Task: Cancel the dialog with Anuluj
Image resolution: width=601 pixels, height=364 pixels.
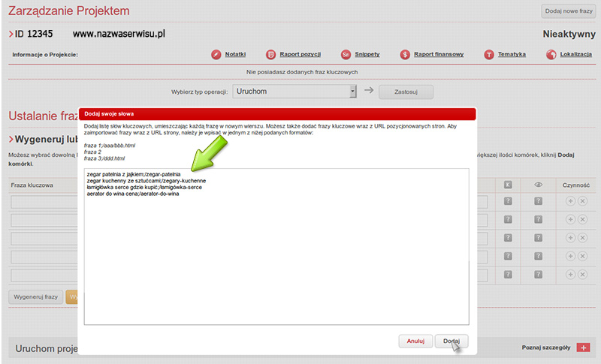Action: point(415,341)
